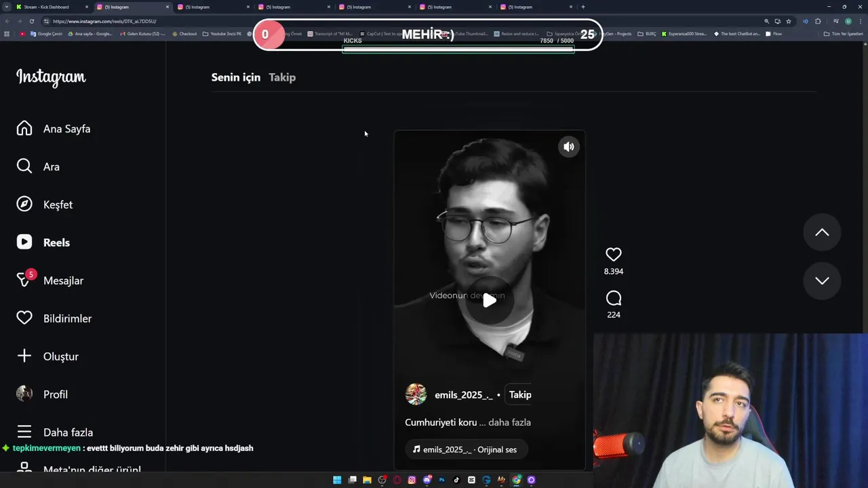Reload the current page
Screen dimensions: 868x488
pyautogui.click(x=32, y=21)
